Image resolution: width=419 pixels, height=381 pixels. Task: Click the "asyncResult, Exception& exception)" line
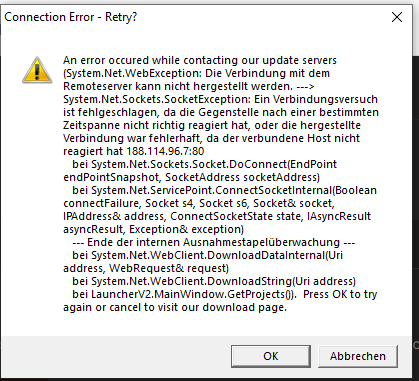[153, 229]
